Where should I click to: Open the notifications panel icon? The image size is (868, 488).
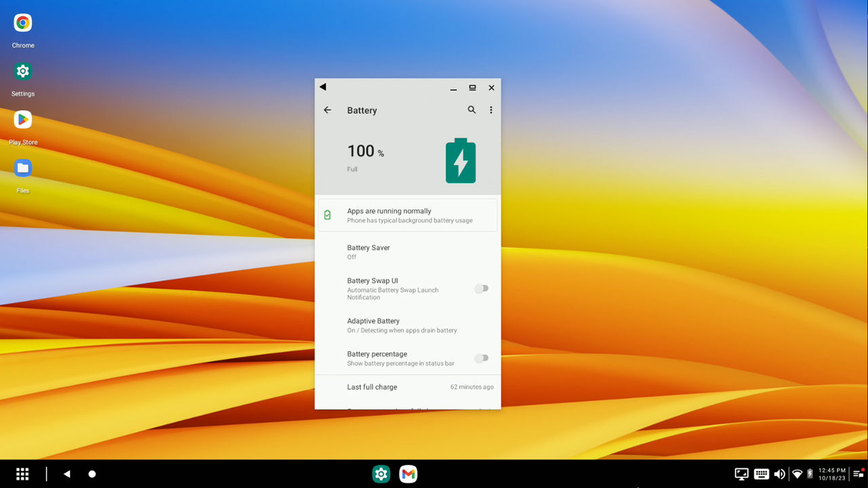[859, 474]
